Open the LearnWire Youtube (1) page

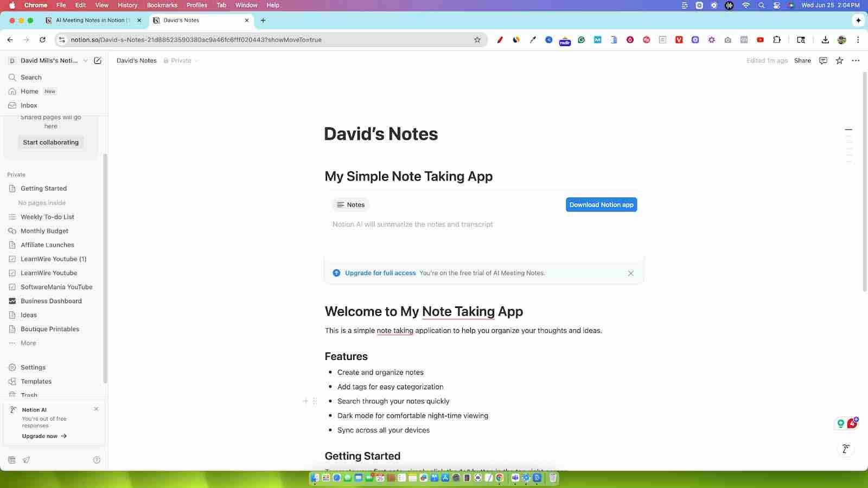[54, 259]
